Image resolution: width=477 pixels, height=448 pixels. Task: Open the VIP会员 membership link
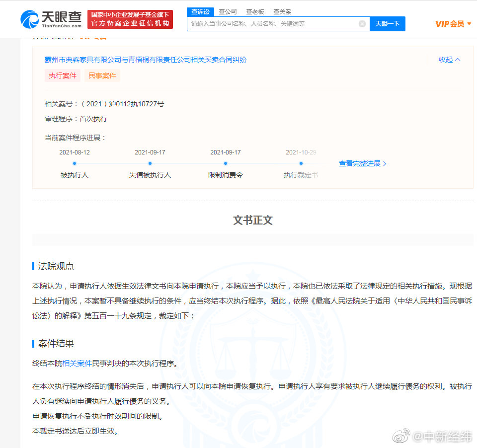450,23
